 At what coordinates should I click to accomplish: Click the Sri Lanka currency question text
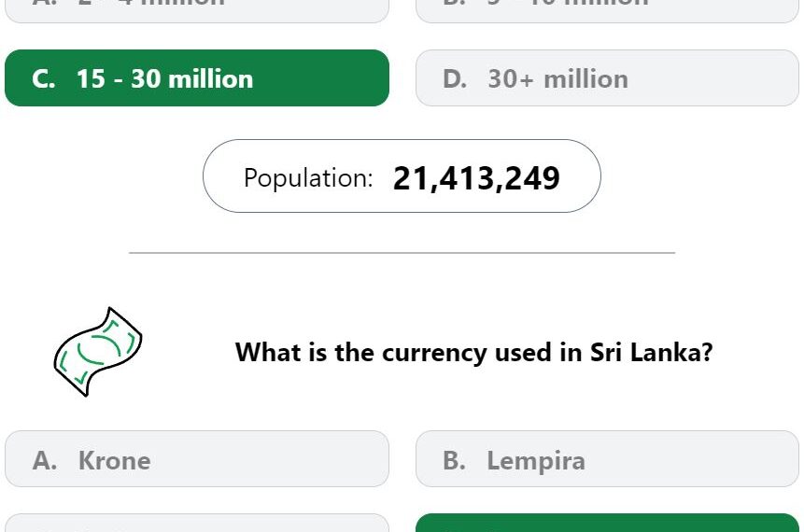pos(473,353)
